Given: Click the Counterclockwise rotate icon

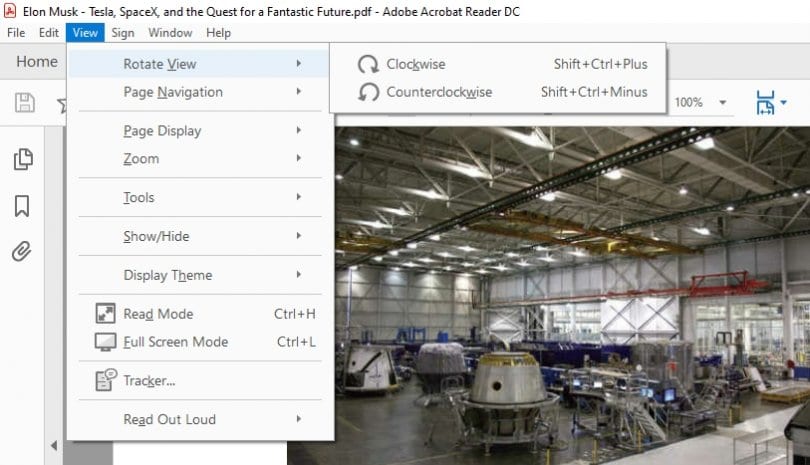Looking at the screenshot, I should 368,92.
